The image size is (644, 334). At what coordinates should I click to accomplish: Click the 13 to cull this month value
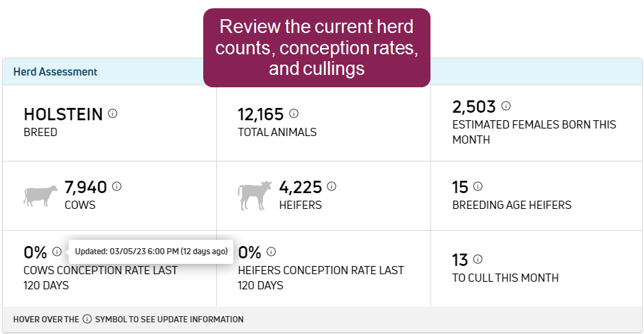[460, 260]
